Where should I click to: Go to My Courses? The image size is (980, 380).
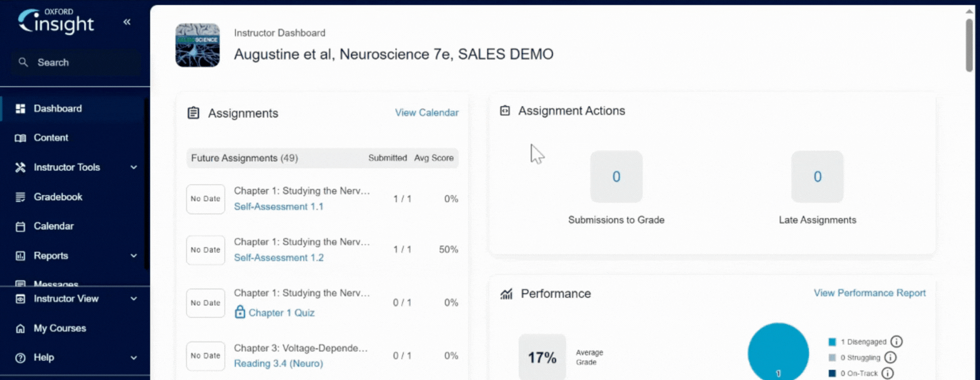coord(59,328)
